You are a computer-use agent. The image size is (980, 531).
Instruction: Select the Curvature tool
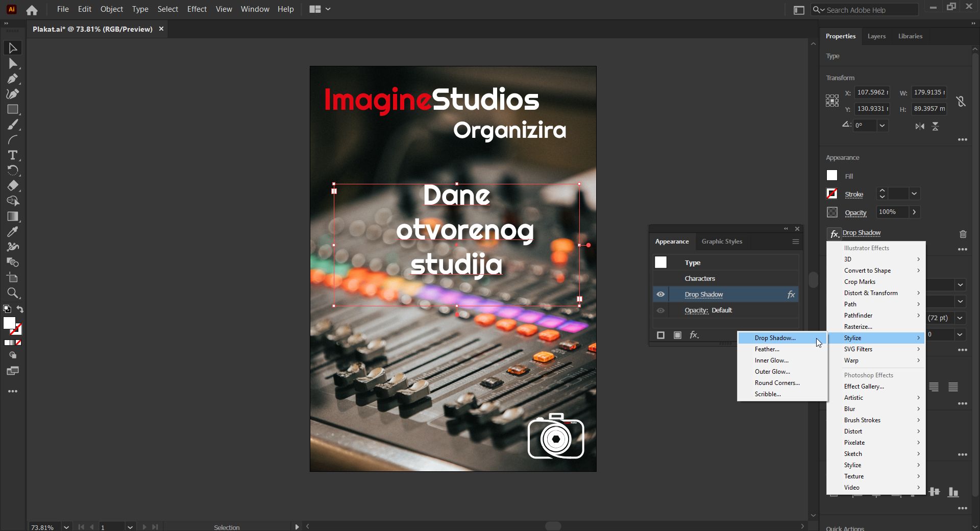click(13, 94)
